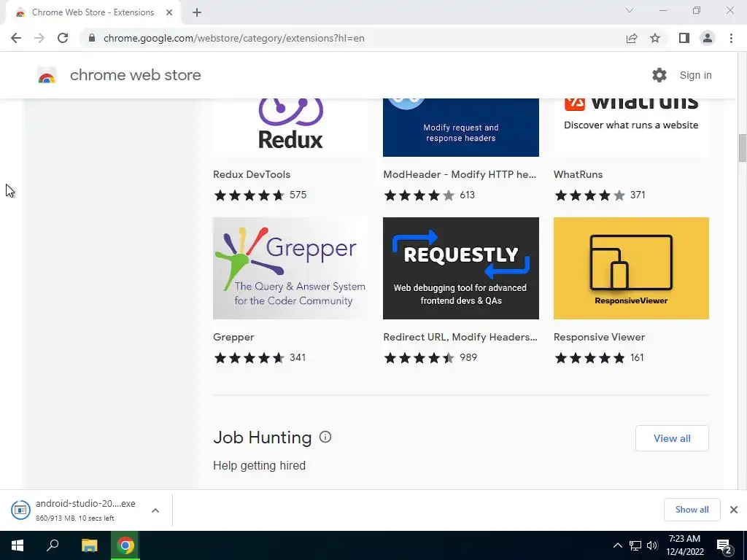Close the Chrome Web Store tab

click(x=169, y=12)
